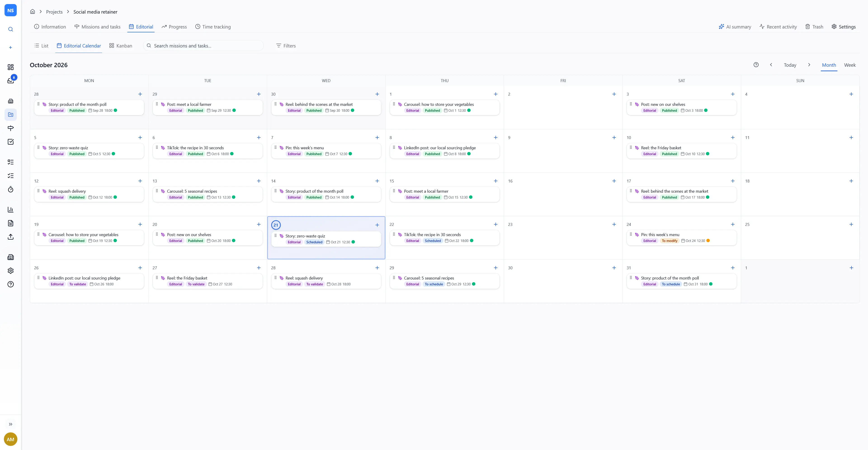Open the Filters panel
Viewport: 868px width, 450px height.
point(286,46)
